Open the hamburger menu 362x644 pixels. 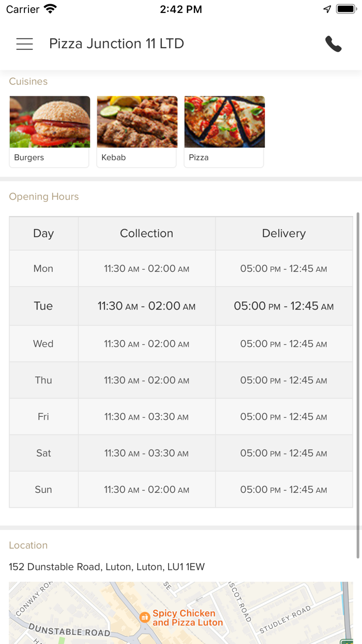click(x=24, y=44)
